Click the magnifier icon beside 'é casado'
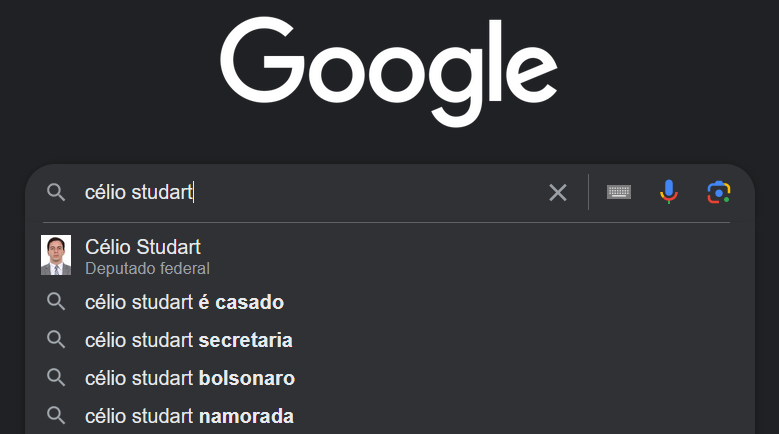Viewport: 779px width, 434px height. (56, 302)
